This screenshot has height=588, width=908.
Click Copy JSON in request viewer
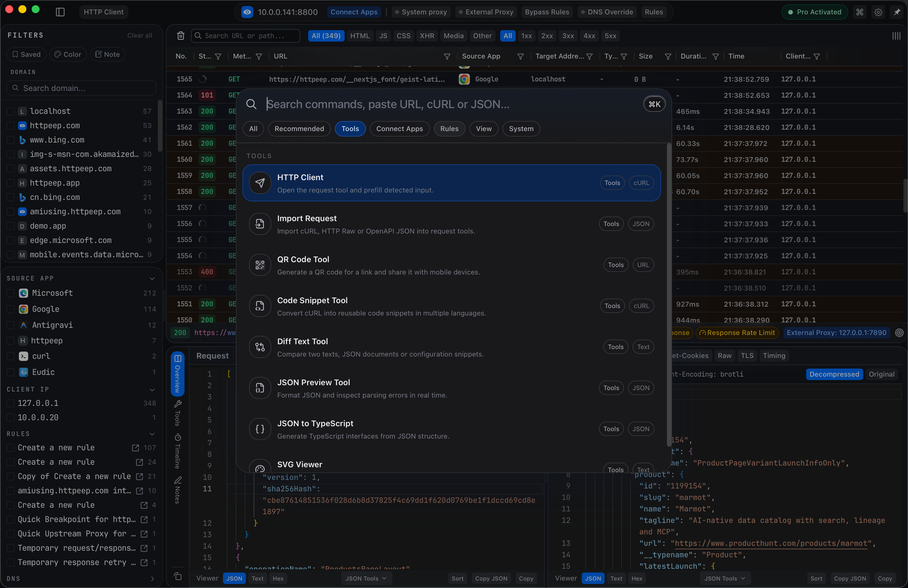tap(491, 579)
